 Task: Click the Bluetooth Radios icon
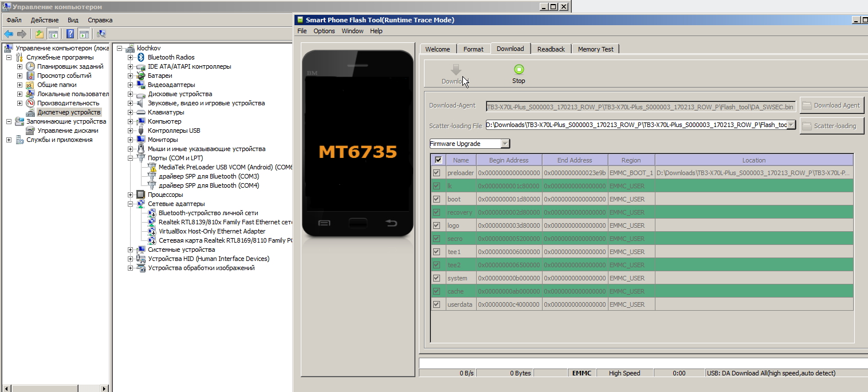(141, 57)
